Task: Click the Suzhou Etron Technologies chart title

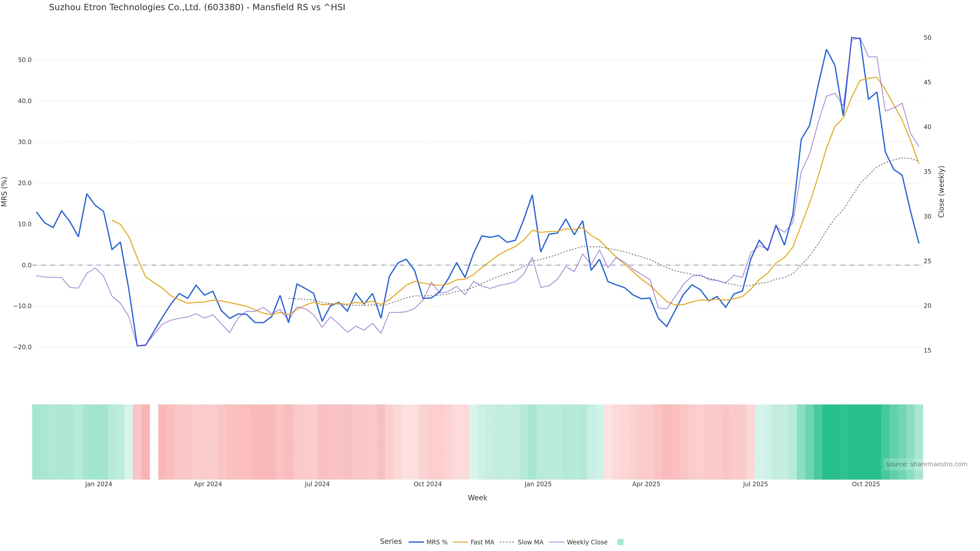Action: (x=197, y=8)
